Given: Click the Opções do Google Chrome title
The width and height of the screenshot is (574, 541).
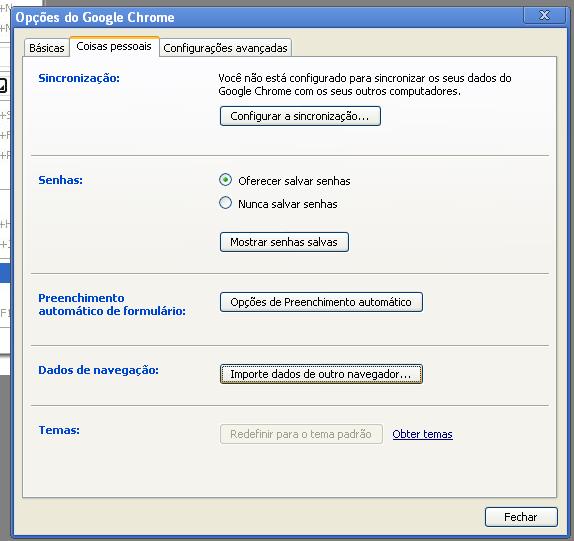Looking at the screenshot, I should (95, 17).
